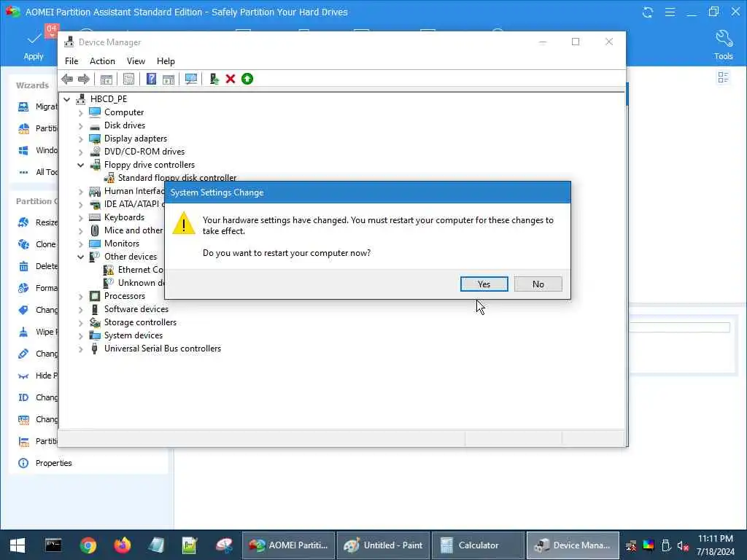Image resolution: width=747 pixels, height=560 pixels.
Task: Open the Windows Start menu
Action: [18, 545]
